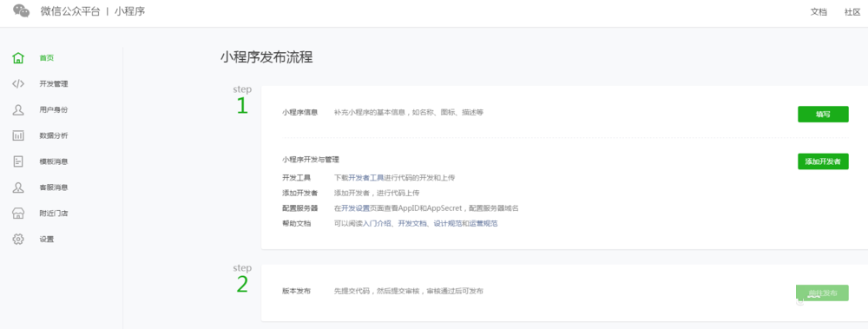Click the document icon for 模板消息
868x329 pixels.
pyautogui.click(x=18, y=161)
